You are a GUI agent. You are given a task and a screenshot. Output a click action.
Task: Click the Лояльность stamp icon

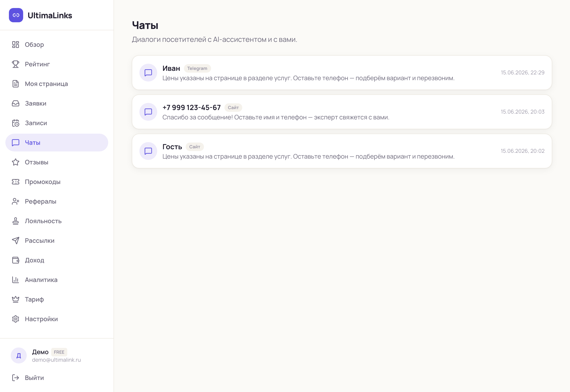(x=15, y=221)
